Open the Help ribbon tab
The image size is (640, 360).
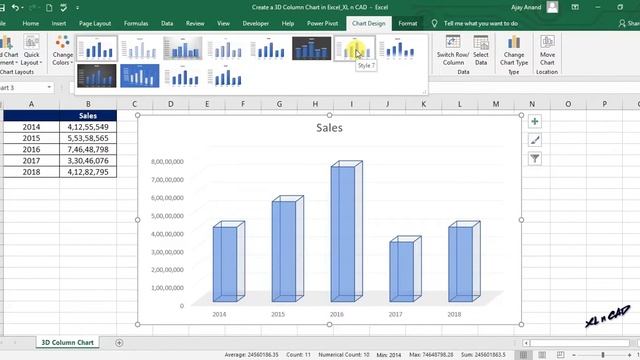pyautogui.click(x=288, y=23)
